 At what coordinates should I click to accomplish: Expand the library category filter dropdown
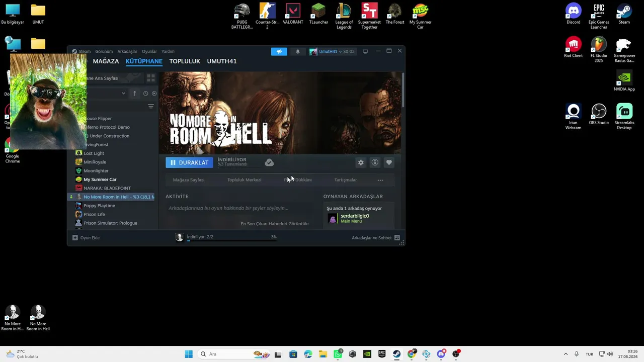123,94
